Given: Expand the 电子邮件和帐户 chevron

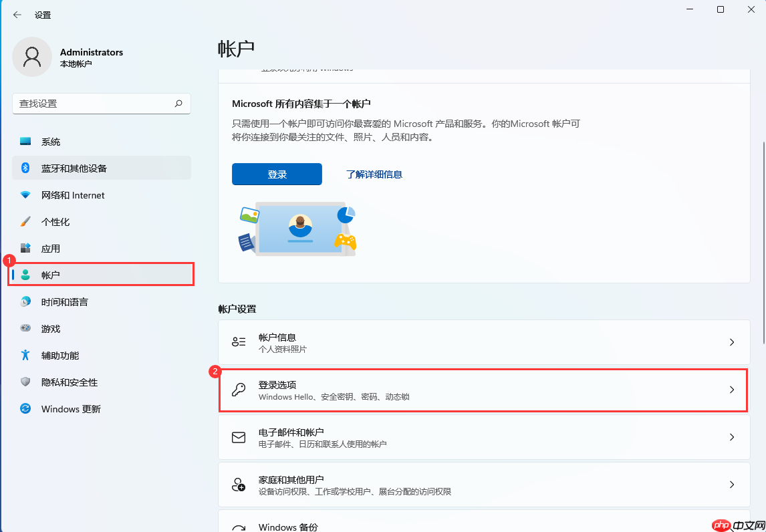Looking at the screenshot, I should [731, 437].
